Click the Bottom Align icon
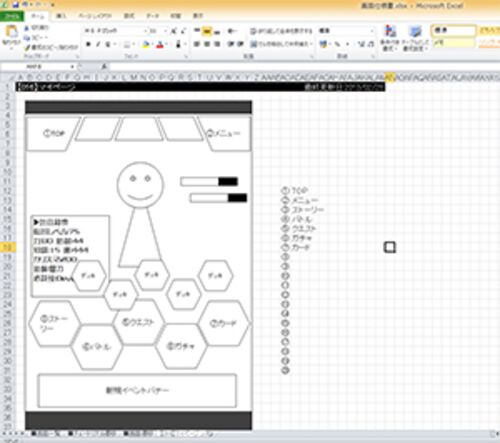The height and width of the screenshot is (443, 500). click(x=217, y=32)
